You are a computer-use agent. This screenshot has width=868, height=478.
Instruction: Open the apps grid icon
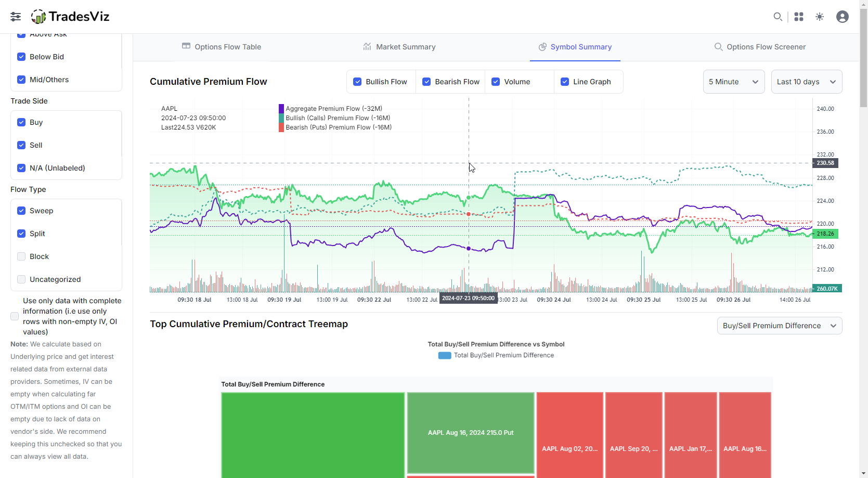pyautogui.click(x=799, y=17)
